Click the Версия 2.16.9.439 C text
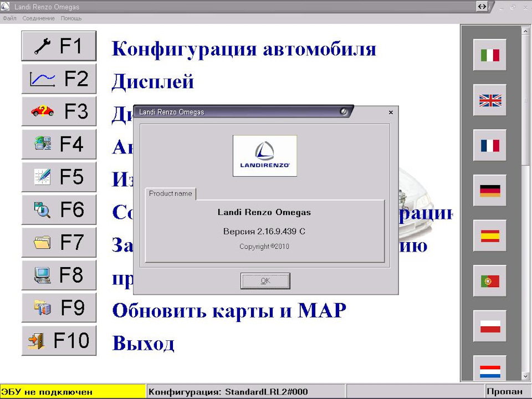The image size is (532, 399). (264, 232)
